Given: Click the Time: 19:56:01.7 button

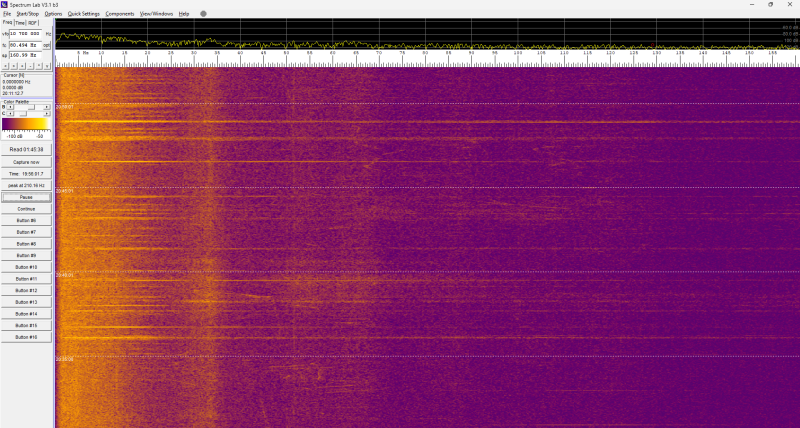Looking at the screenshot, I should pos(26,174).
